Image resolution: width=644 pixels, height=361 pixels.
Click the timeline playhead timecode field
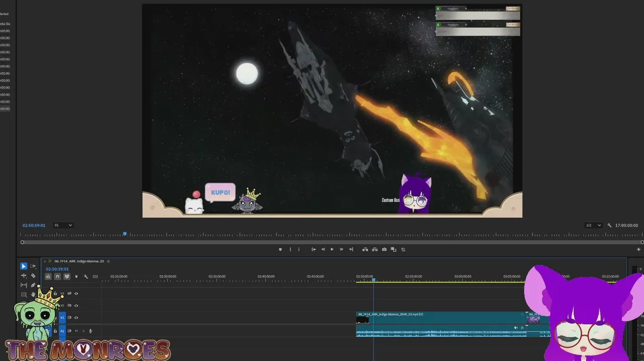click(x=57, y=269)
